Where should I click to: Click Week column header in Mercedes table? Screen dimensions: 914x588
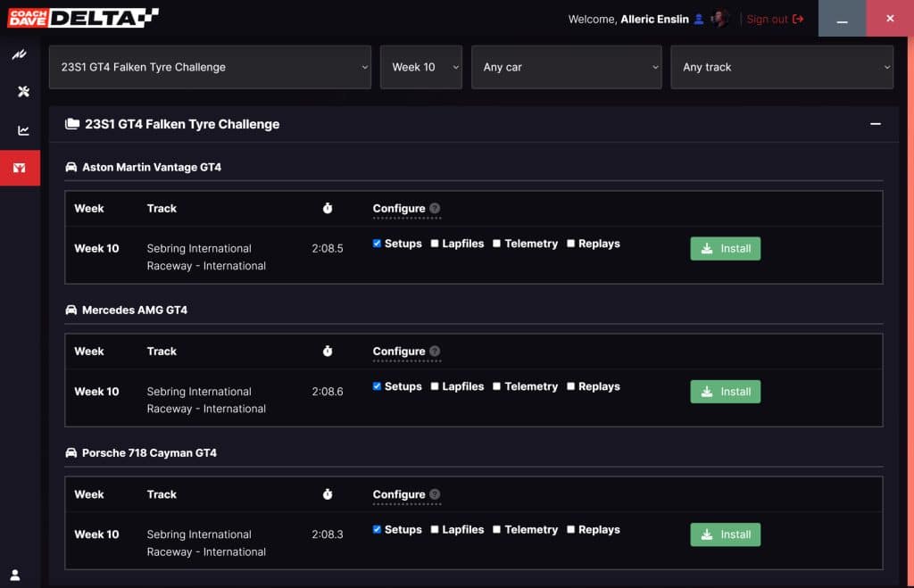(89, 351)
